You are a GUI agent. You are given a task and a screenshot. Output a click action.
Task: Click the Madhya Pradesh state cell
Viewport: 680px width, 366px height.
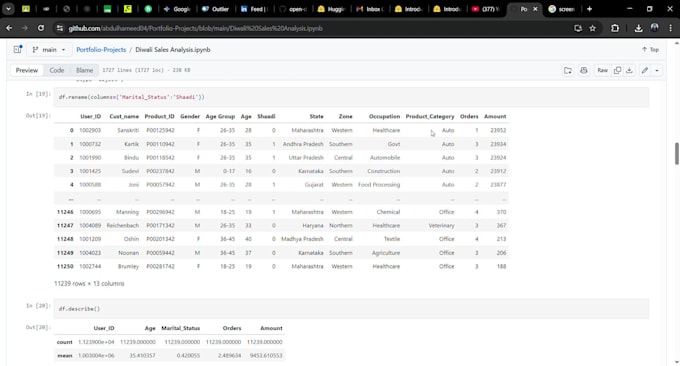tap(302, 239)
